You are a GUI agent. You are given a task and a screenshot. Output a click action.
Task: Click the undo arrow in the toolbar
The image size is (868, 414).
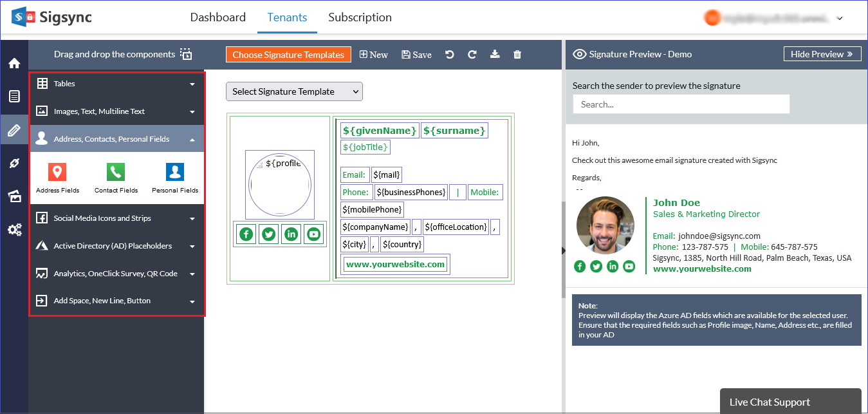coord(450,55)
